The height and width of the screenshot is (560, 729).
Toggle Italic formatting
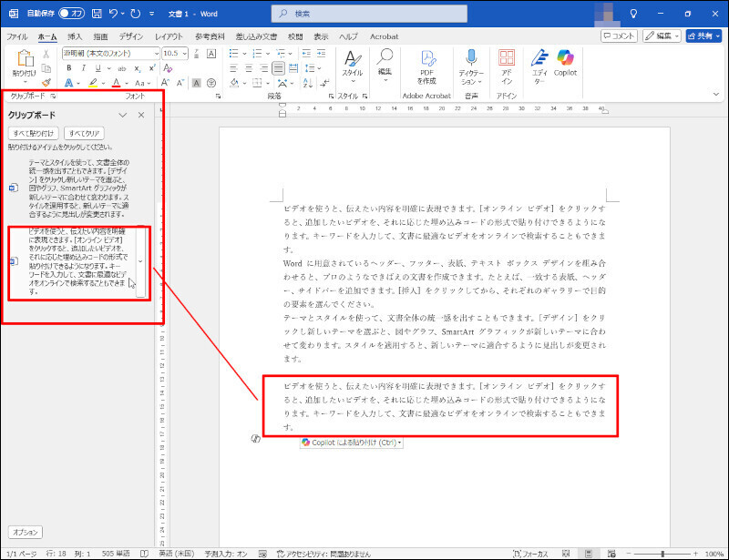coord(83,68)
